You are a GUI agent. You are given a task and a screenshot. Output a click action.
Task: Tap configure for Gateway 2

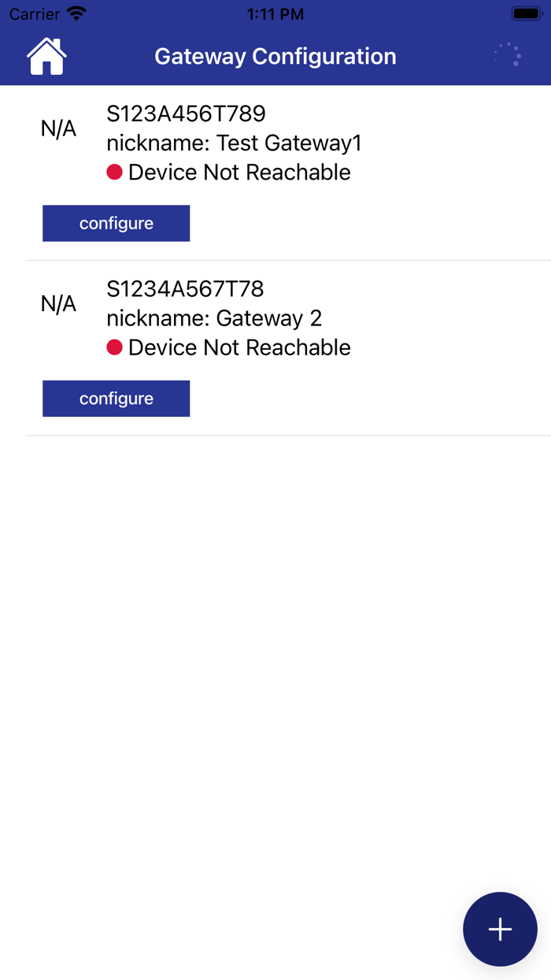pyautogui.click(x=116, y=398)
